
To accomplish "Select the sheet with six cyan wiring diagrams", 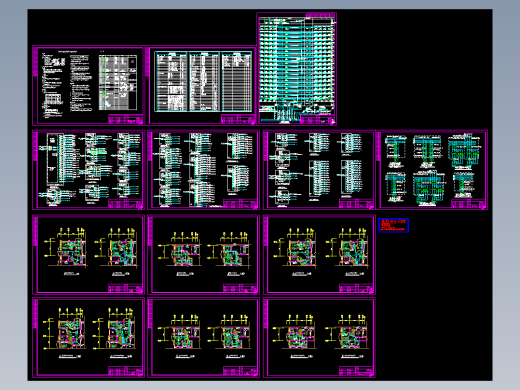I will [432, 170].
